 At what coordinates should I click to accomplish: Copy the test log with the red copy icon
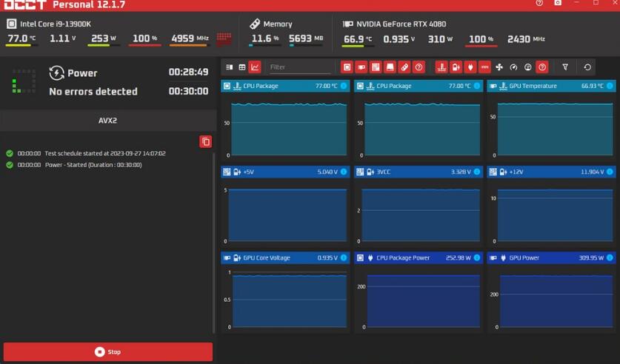click(206, 141)
